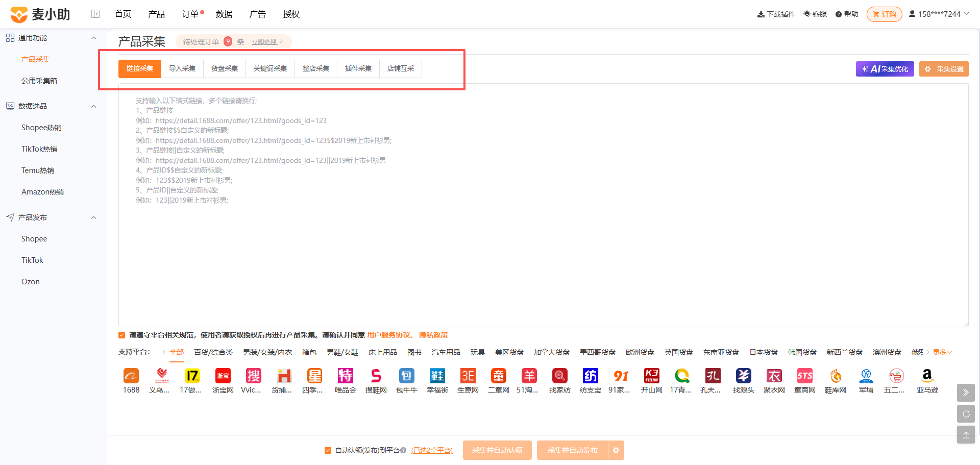Select the Vvic platform icon
This screenshot has width=980, height=465.
point(254,376)
